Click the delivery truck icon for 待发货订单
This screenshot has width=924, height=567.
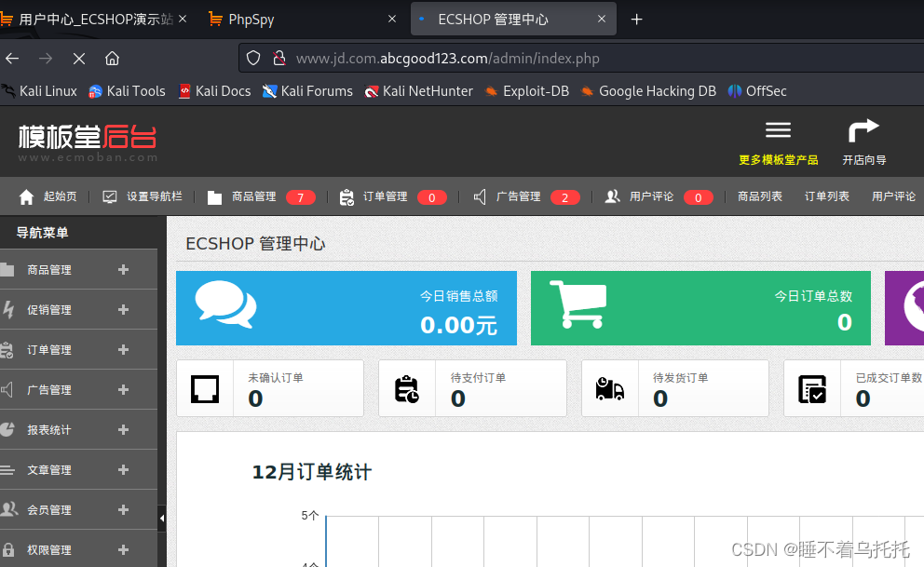point(609,389)
